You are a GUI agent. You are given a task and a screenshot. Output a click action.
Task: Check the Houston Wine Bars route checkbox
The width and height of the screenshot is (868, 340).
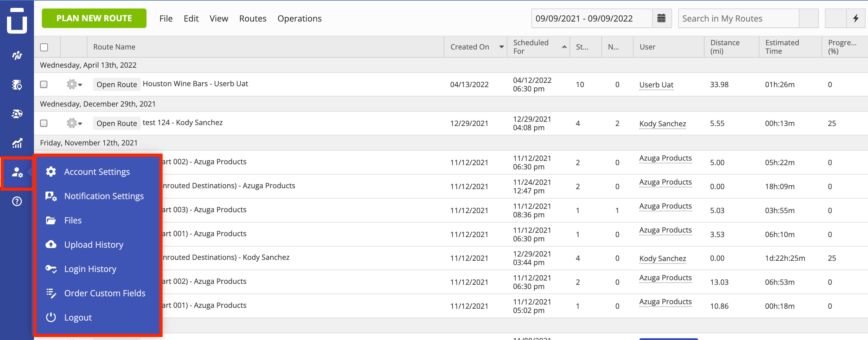[x=44, y=84]
